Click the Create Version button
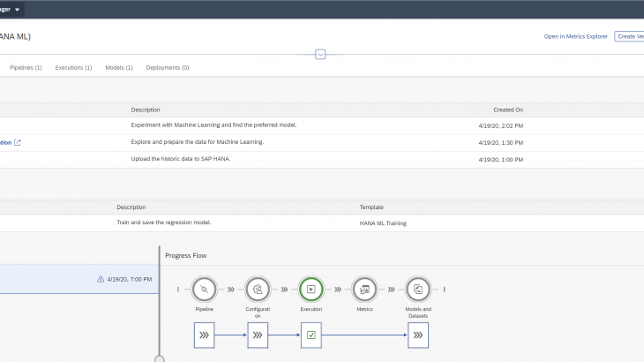 [630, 36]
